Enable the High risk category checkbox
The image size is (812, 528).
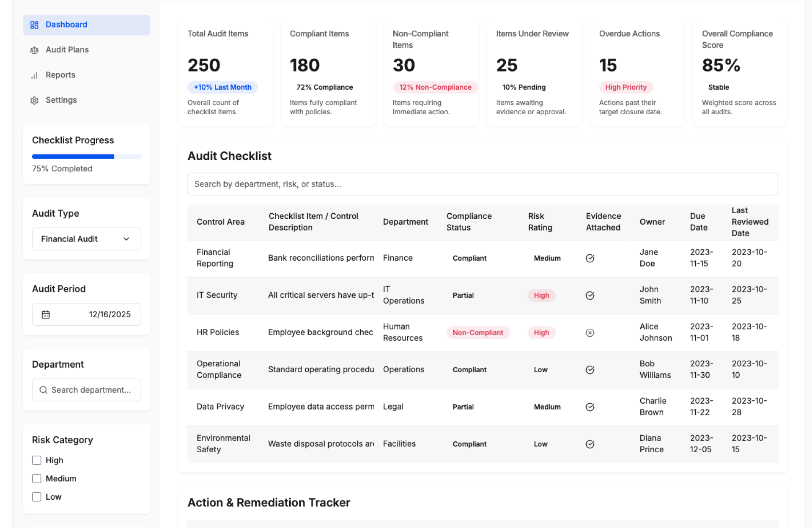(x=37, y=460)
